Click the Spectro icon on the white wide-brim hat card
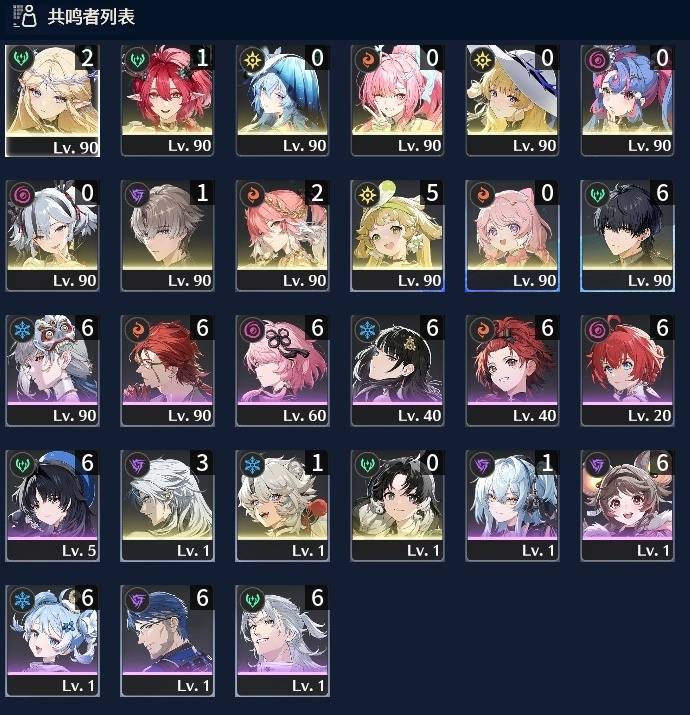This screenshot has height=715, width=690. click(482, 60)
